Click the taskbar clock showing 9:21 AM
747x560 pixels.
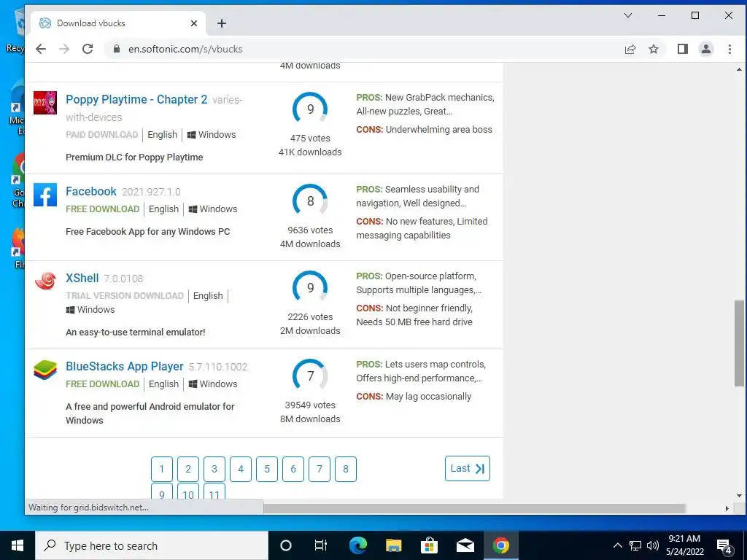click(x=684, y=545)
